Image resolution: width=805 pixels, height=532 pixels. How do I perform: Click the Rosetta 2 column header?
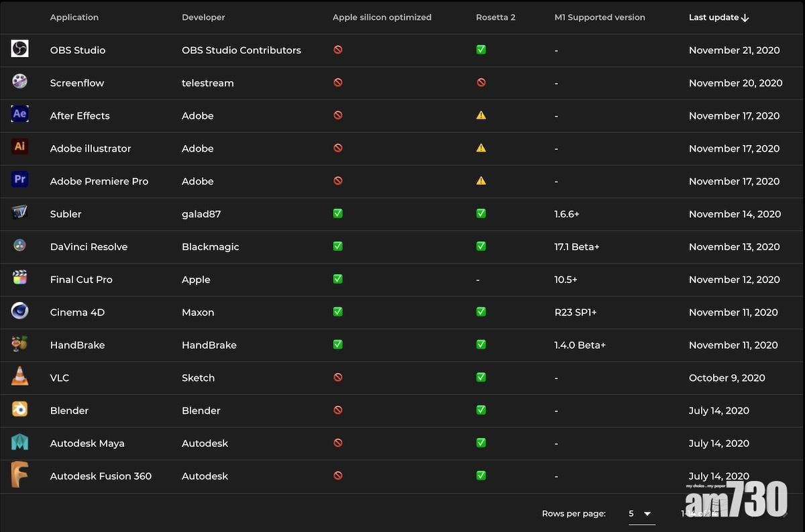pyautogui.click(x=495, y=17)
